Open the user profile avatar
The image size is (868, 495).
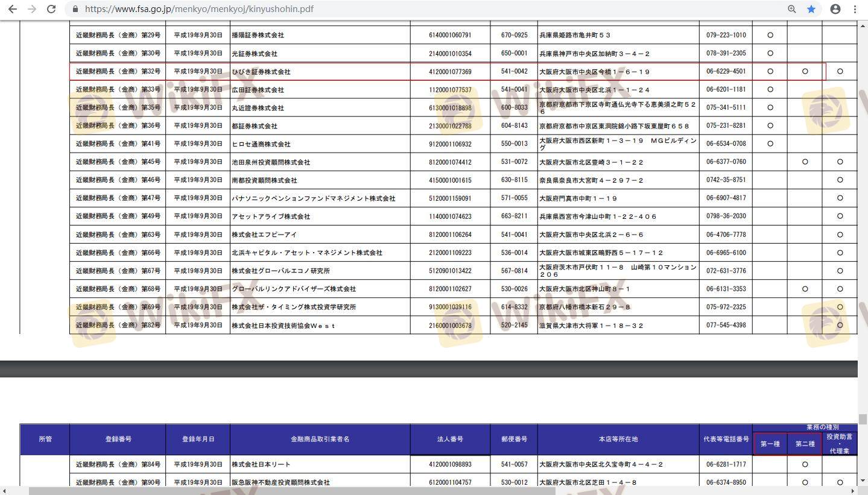click(x=835, y=9)
